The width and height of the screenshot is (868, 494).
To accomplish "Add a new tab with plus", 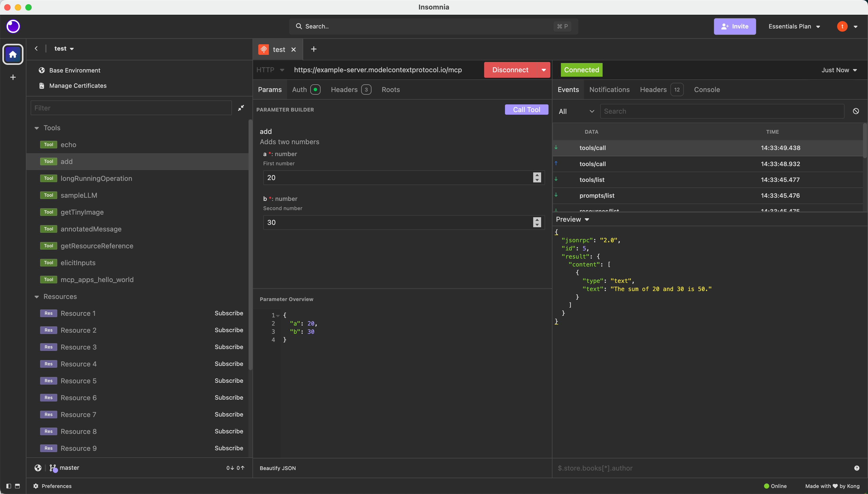I will [x=314, y=49].
